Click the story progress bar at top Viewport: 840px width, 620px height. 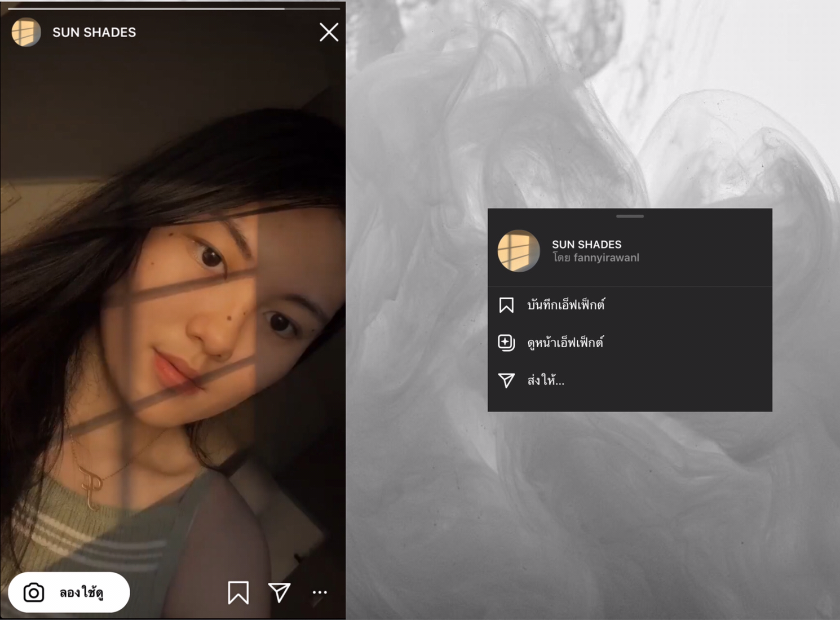pyautogui.click(x=174, y=9)
